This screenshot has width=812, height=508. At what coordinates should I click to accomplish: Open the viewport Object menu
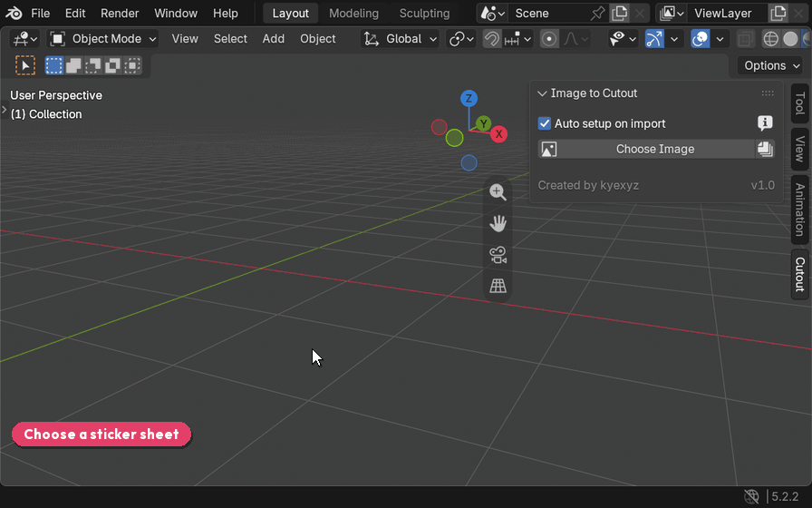click(x=317, y=39)
